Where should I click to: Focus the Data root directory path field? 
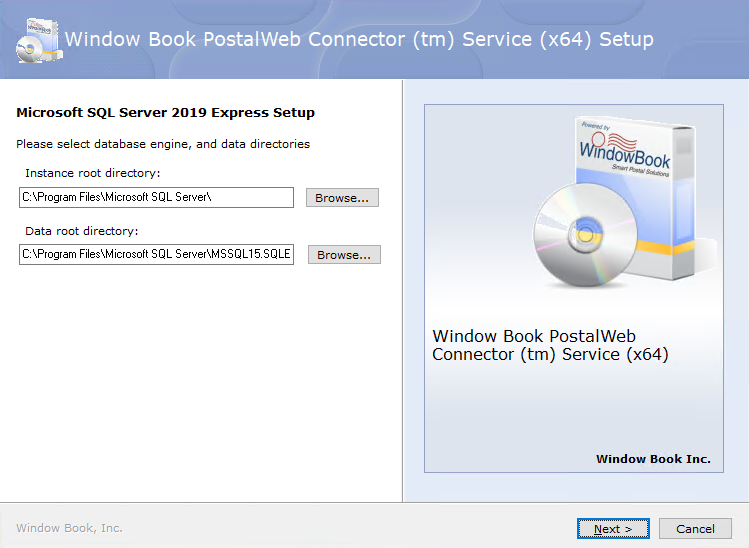156,254
